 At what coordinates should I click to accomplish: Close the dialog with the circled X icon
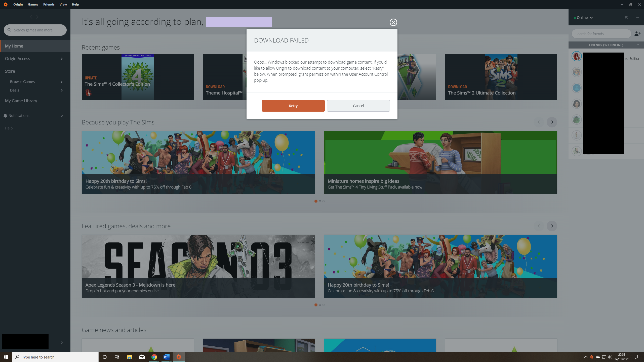pyautogui.click(x=393, y=22)
